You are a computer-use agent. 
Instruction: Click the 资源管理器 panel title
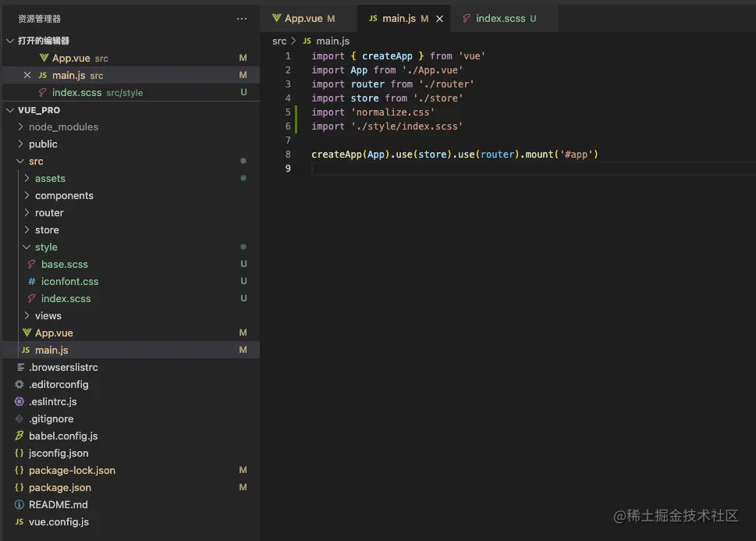(x=40, y=19)
